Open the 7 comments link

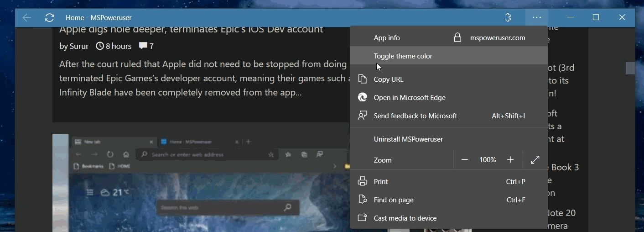[151, 46]
